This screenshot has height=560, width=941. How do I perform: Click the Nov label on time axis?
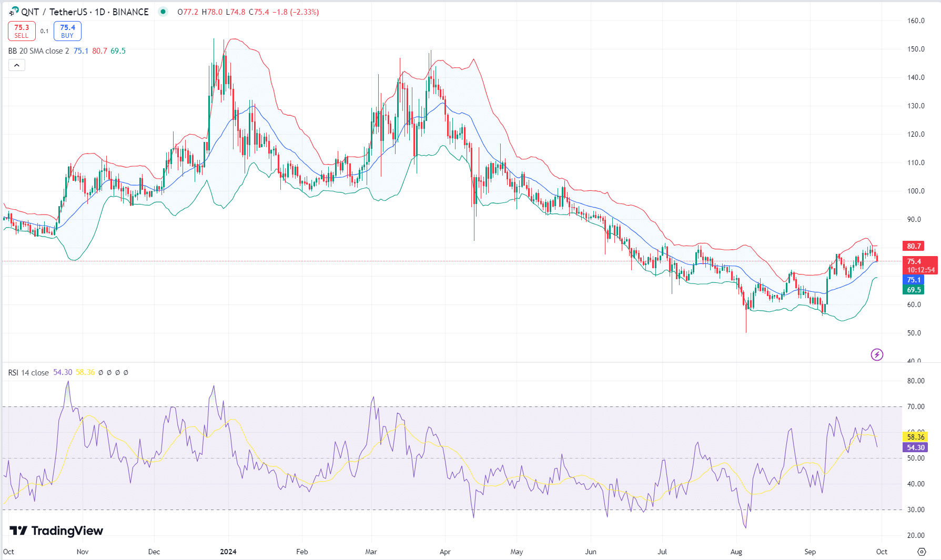pyautogui.click(x=83, y=552)
